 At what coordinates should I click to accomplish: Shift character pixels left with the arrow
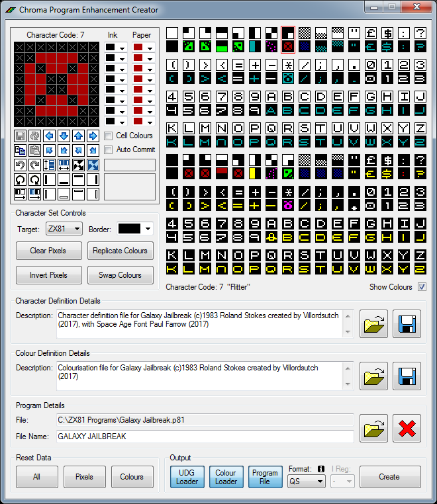[49, 136]
